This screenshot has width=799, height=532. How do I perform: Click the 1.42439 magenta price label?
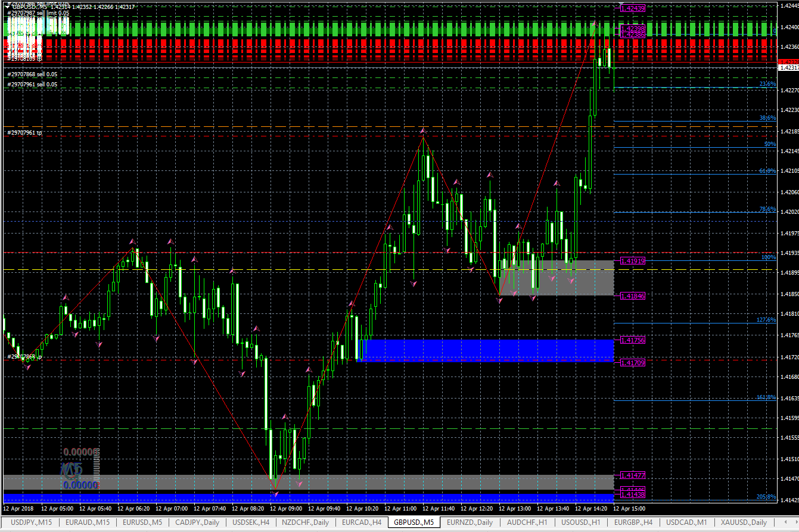pos(633,8)
